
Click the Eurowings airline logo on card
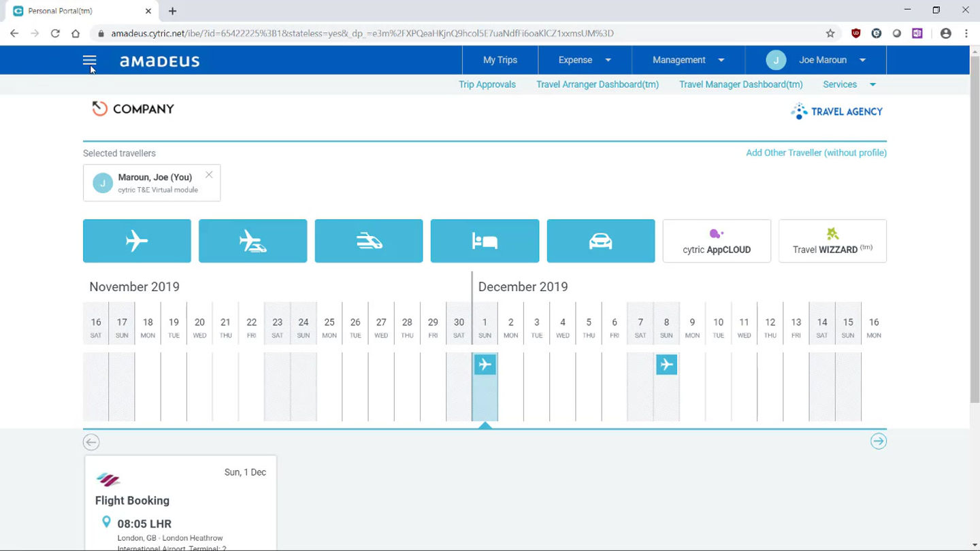[108, 480]
